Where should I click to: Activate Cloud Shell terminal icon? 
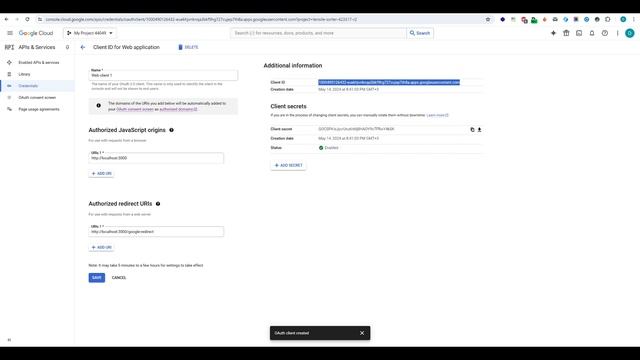(x=579, y=33)
